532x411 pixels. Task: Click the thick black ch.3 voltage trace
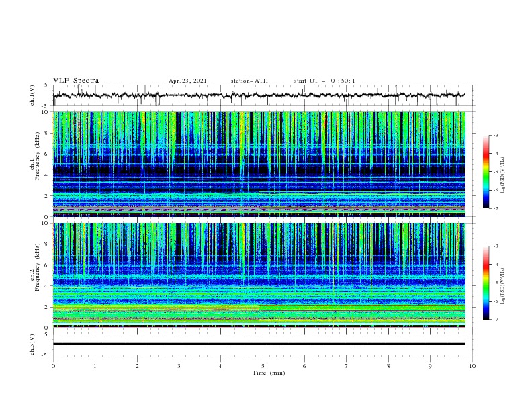[x=259, y=344]
